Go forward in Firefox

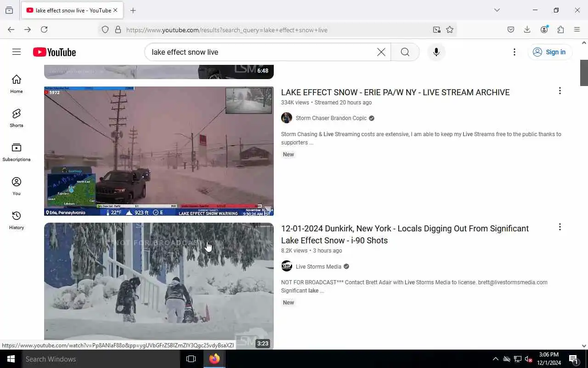point(28,29)
